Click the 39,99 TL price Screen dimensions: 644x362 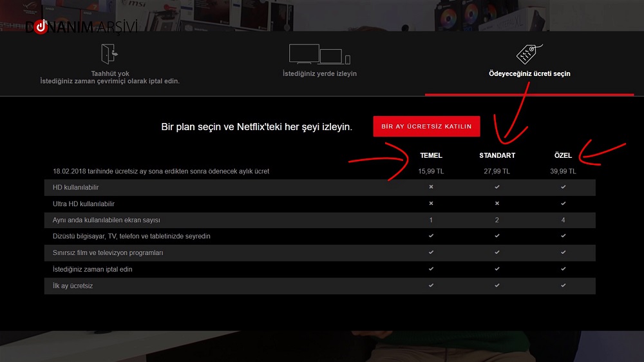[563, 171]
